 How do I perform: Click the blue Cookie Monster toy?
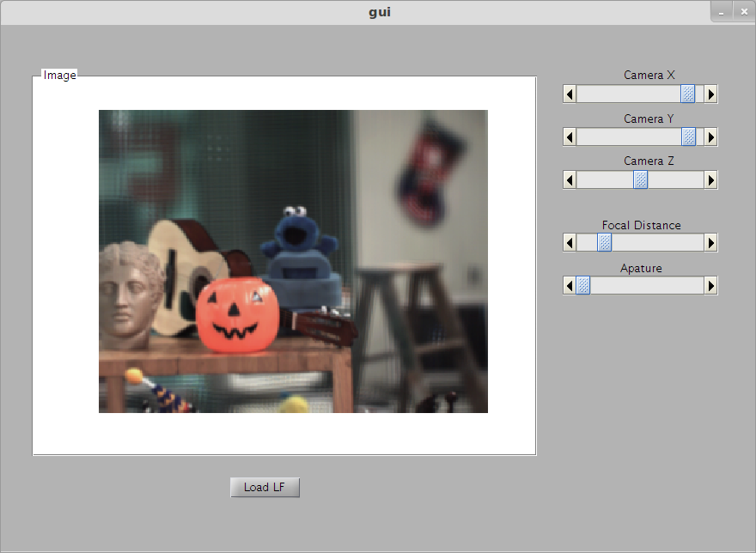pyautogui.click(x=297, y=236)
